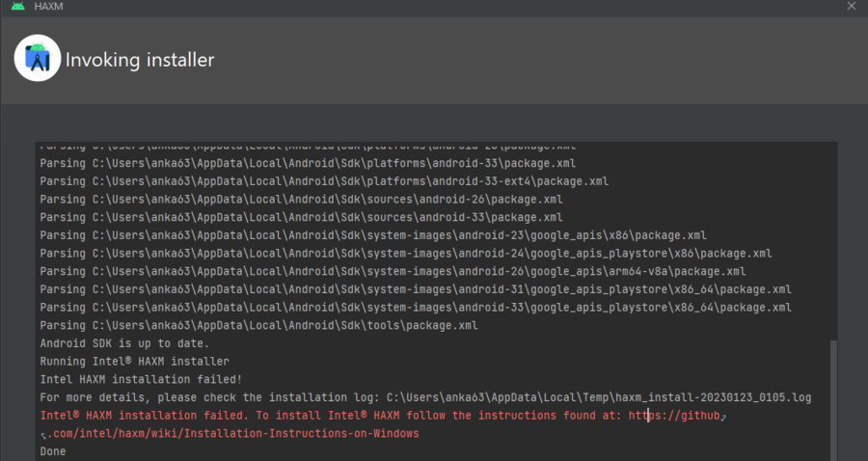This screenshot has height=461, width=868.
Task: Click the haxm_install-20230123_0105.log file path
Action: click(599, 397)
